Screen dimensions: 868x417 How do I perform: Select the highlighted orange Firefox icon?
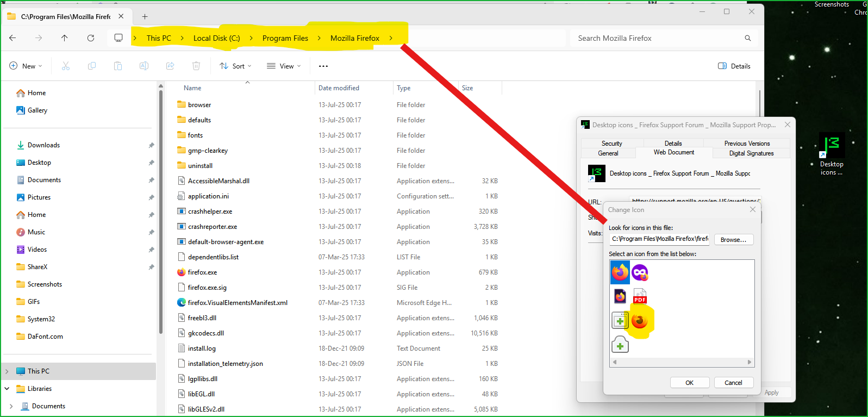click(x=640, y=321)
